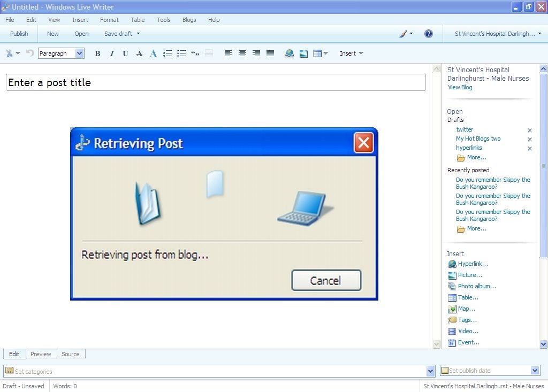
Task: Center align text
Action: tap(242, 53)
